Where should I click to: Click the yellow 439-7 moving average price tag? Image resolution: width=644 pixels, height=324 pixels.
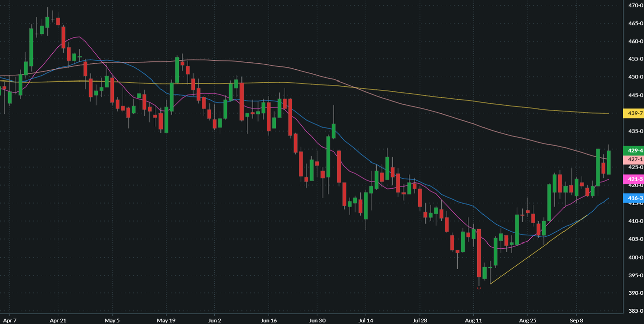(633, 113)
